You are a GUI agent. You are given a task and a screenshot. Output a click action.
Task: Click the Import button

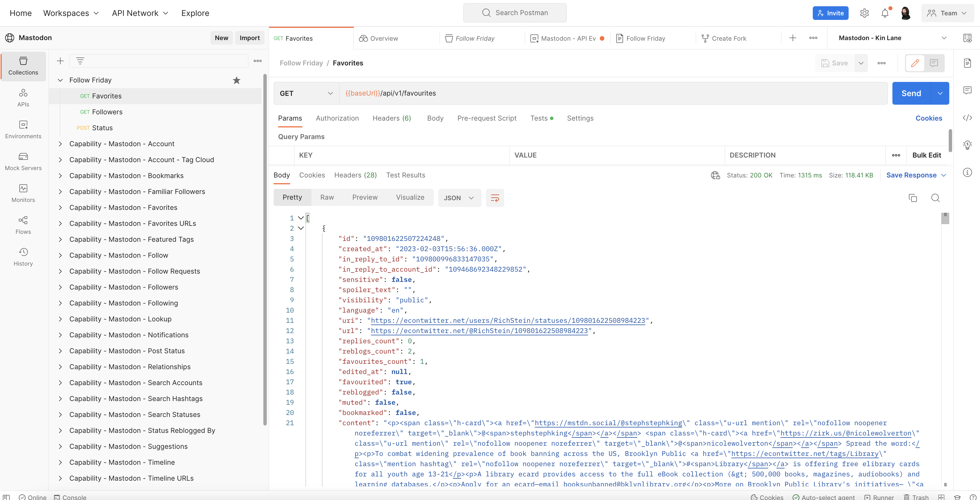click(x=250, y=38)
